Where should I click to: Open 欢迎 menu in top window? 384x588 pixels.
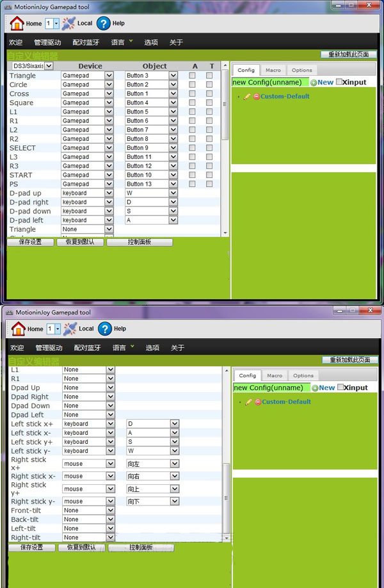click(16, 42)
